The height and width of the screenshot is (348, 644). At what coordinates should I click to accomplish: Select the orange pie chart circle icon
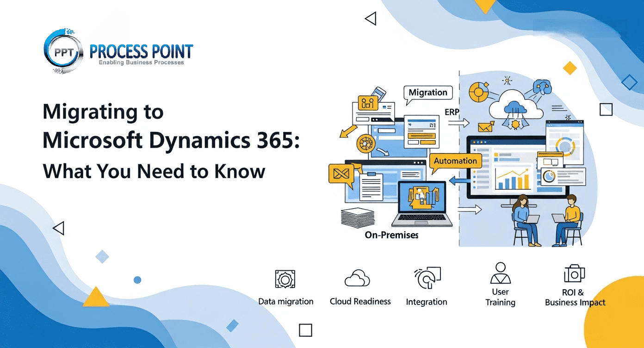tap(479, 92)
